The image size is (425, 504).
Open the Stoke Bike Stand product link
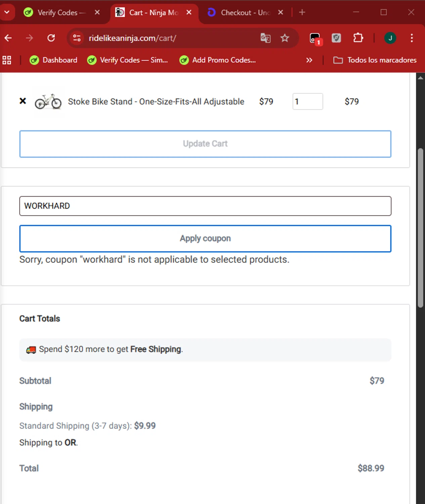(x=156, y=101)
